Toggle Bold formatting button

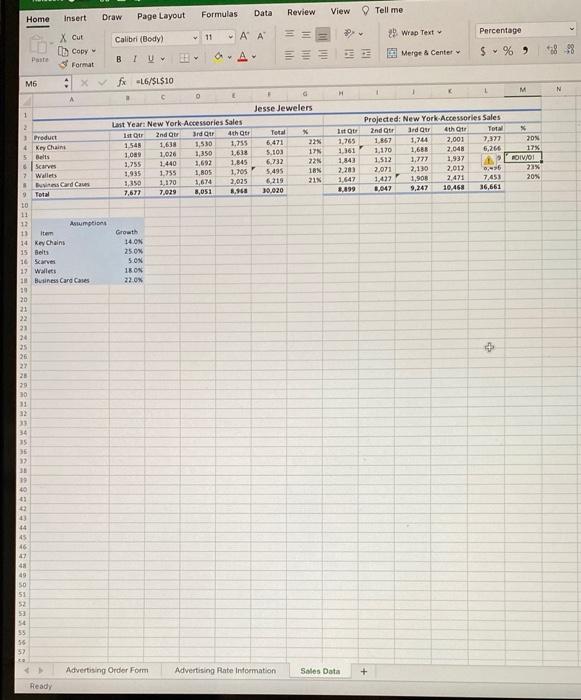coord(118,59)
